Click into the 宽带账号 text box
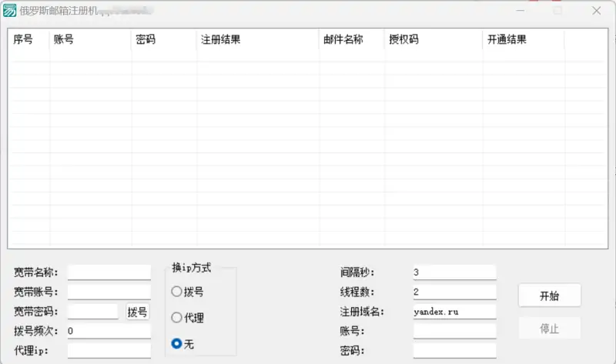 [109, 292]
